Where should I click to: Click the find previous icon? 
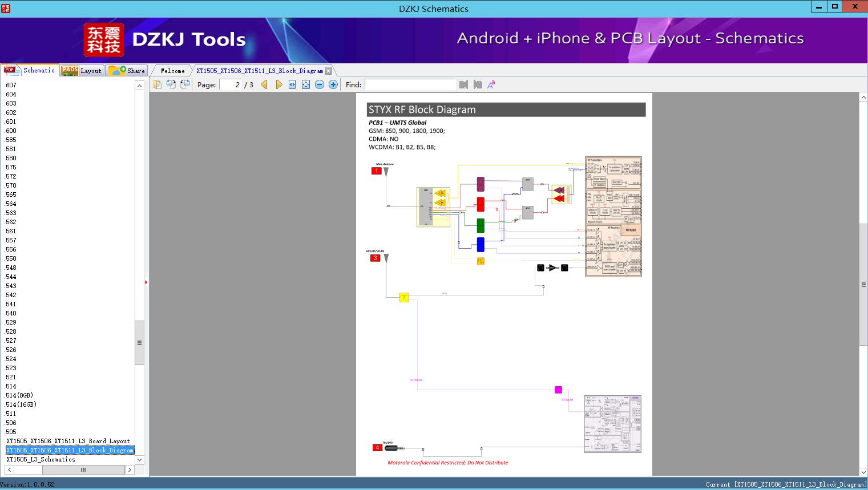[x=463, y=84]
